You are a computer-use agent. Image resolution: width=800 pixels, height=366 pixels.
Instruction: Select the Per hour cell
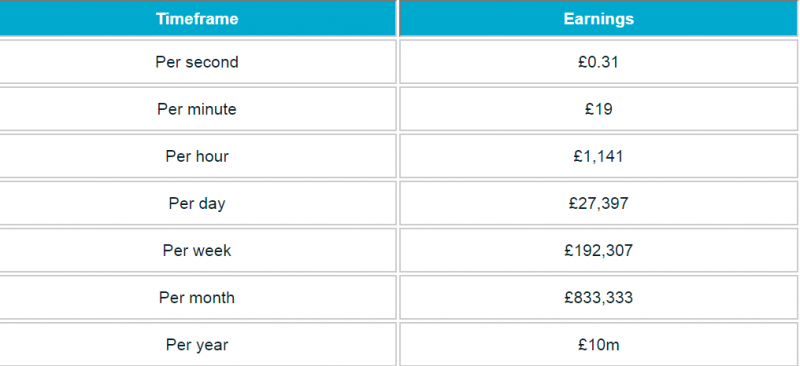[197, 156]
